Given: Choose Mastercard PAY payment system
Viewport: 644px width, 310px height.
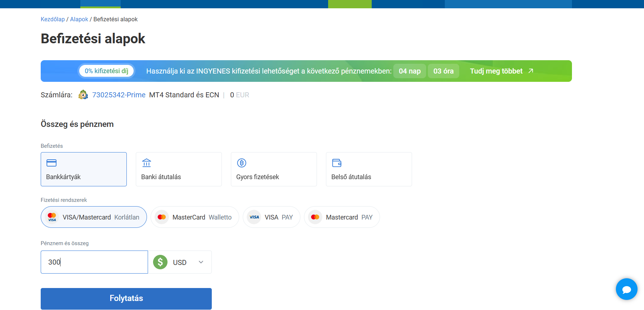Looking at the screenshot, I should pyautogui.click(x=342, y=217).
